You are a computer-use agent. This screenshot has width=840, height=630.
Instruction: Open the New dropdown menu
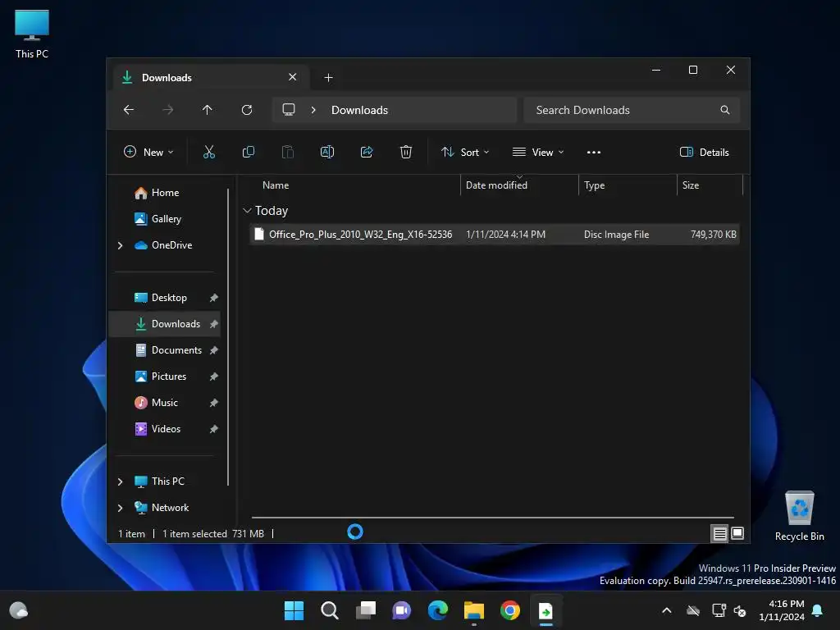click(x=148, y=152)
